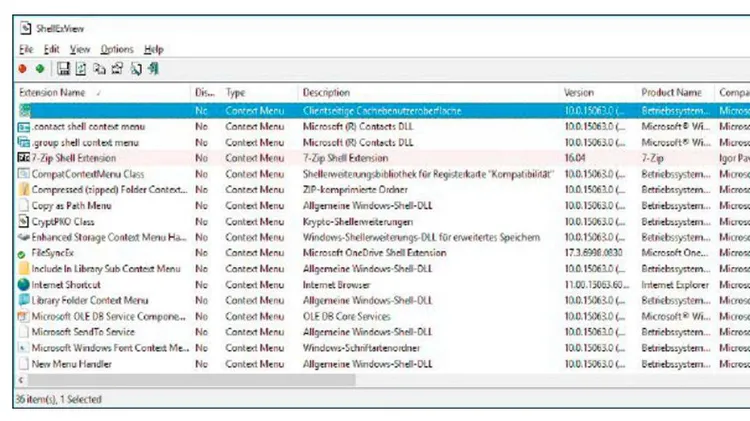Screen dimensions: 750x421
Task: Click description 'OLE DB Core Services'
Action: click(346, 316)
